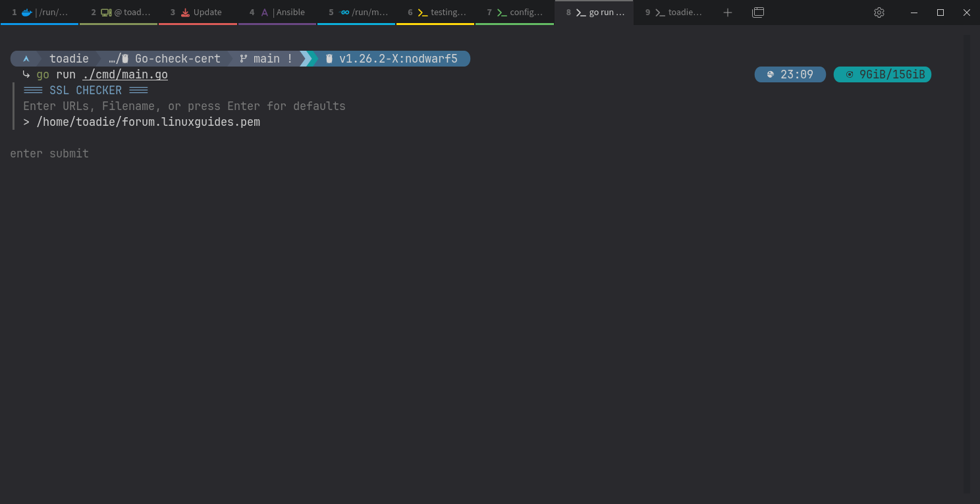Open the Ansible tab
Image resolution: width=980 pixels, height=504 pixels.
click(x=277, y=13)
